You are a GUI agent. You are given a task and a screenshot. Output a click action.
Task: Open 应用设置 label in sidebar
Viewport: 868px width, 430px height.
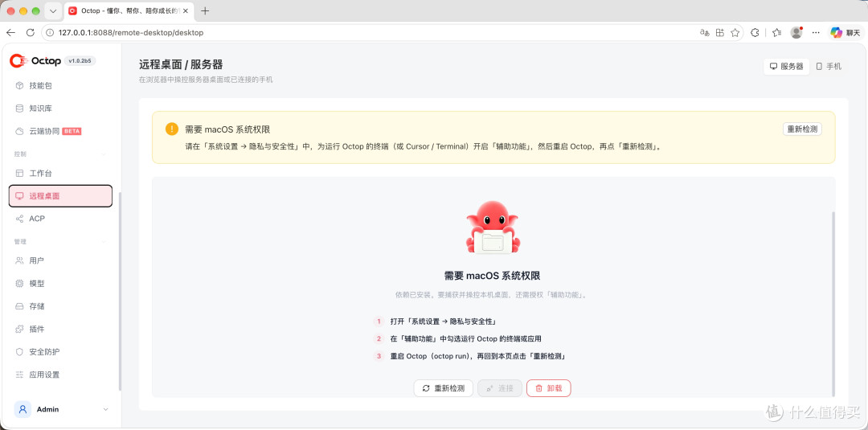point(44,375)
